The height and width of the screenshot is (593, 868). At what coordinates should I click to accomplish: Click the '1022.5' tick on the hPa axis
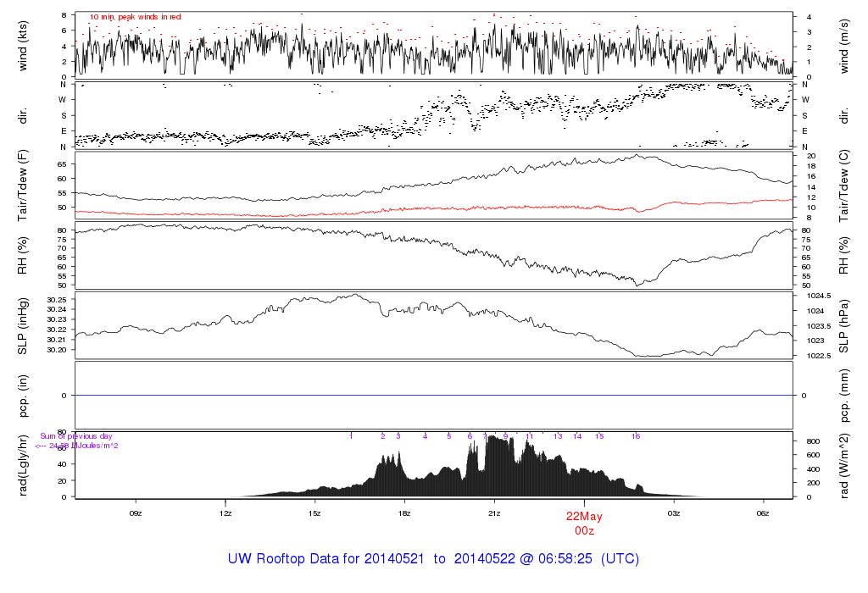click(x=819, y=356)
